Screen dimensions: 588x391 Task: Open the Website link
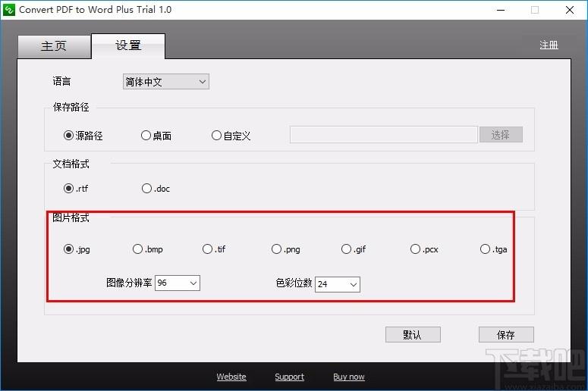click(x=231, y=377)
